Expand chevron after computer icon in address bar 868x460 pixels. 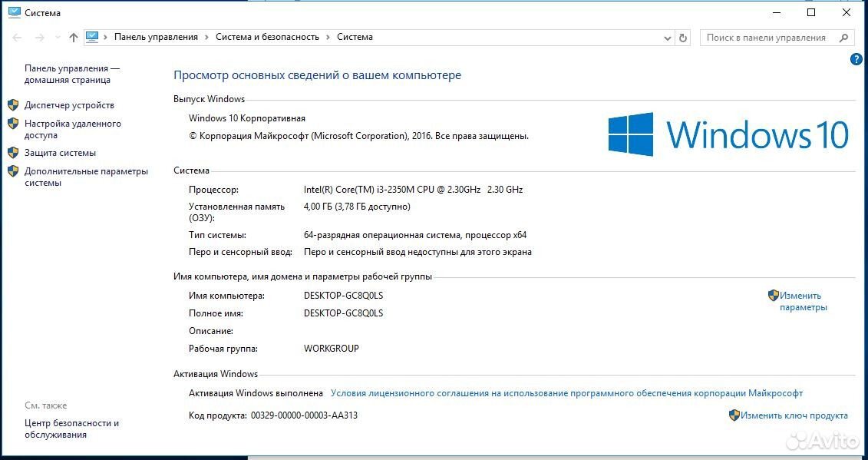[105, 37]
